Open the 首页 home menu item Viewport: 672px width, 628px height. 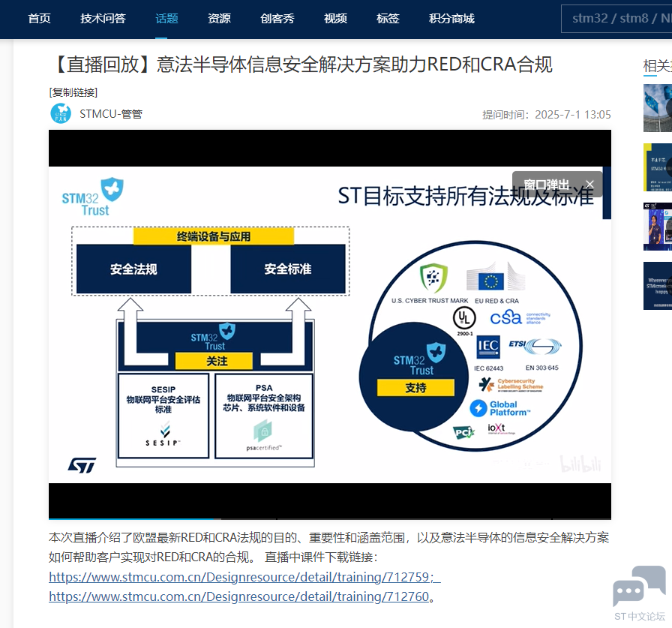coord(39,19)
